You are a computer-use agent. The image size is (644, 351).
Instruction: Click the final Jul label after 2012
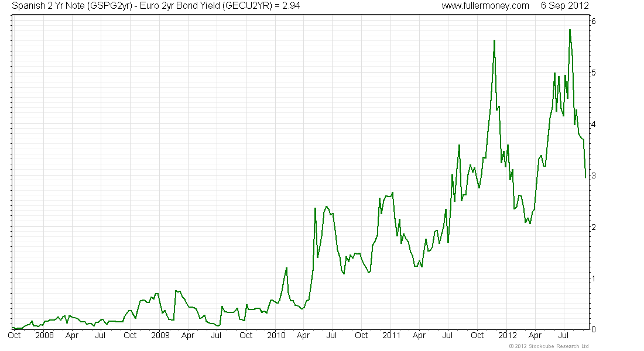pyautogui.click(x=563, y=335)
